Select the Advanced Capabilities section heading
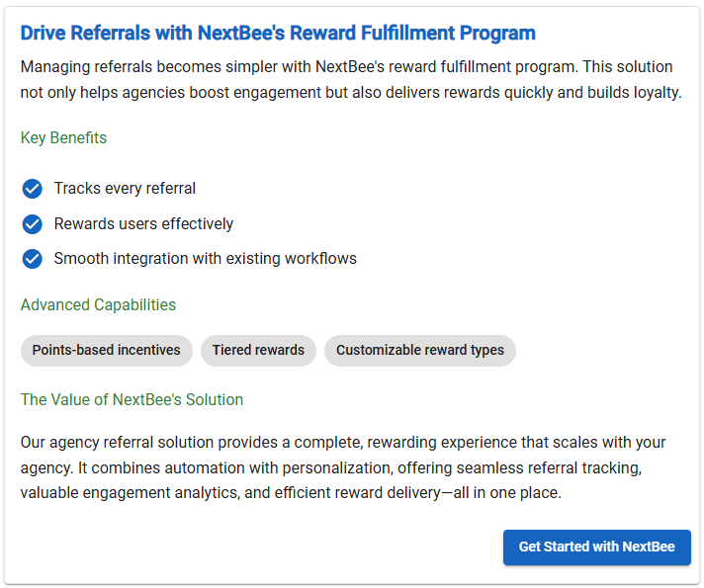The image size is (704, 588). 98,304
